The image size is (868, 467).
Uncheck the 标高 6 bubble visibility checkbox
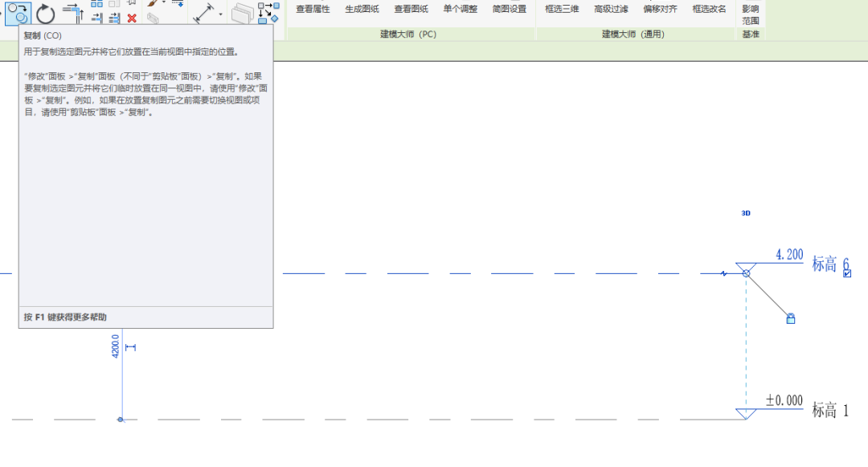coord(847,273)
